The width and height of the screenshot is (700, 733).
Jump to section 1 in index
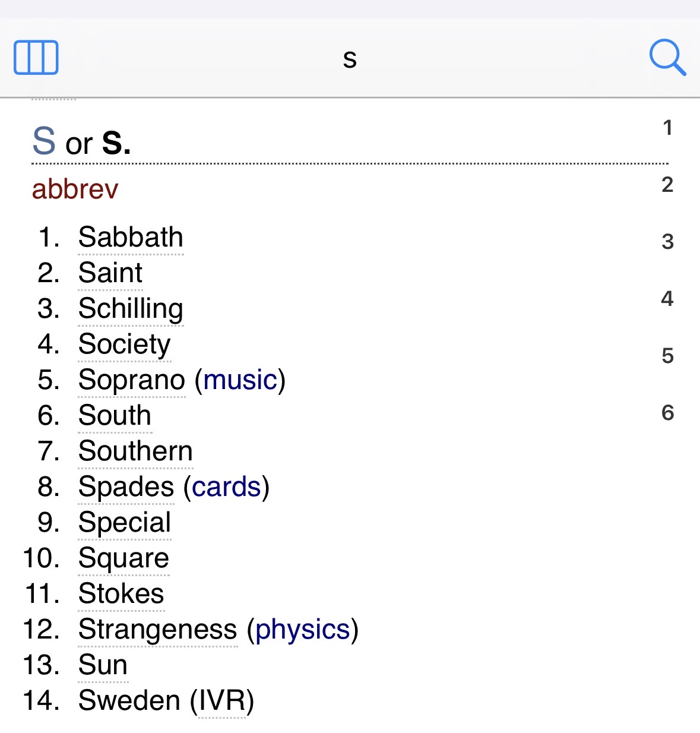point(667,128)
